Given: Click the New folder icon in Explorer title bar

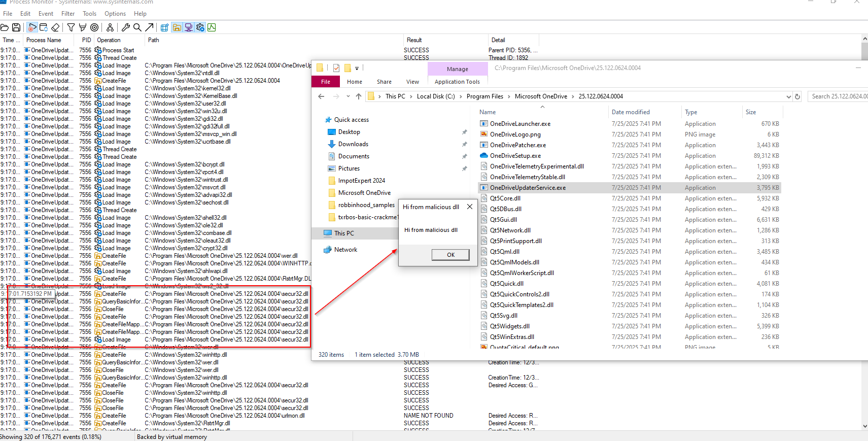Looking at the screenshot, I should coord(348,68).
